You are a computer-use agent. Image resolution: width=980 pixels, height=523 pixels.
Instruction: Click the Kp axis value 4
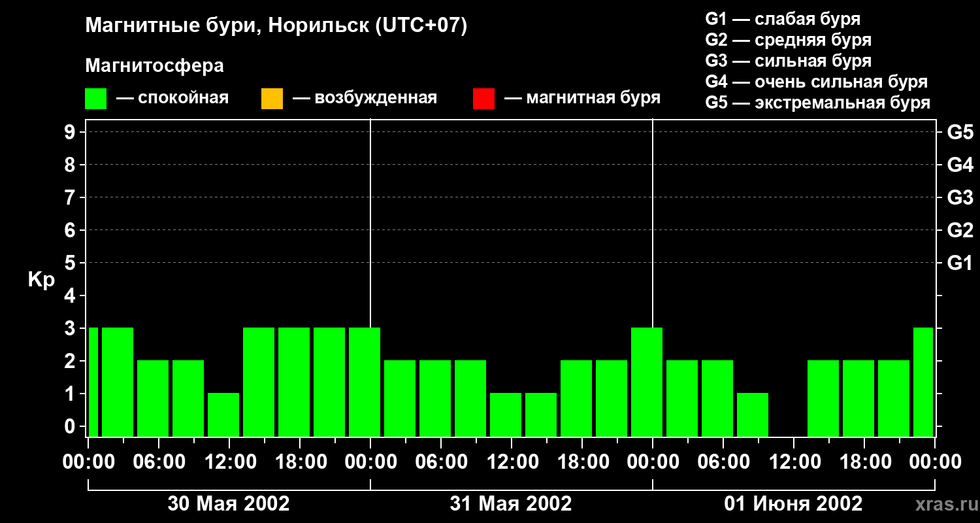click(x=71, y=295)
